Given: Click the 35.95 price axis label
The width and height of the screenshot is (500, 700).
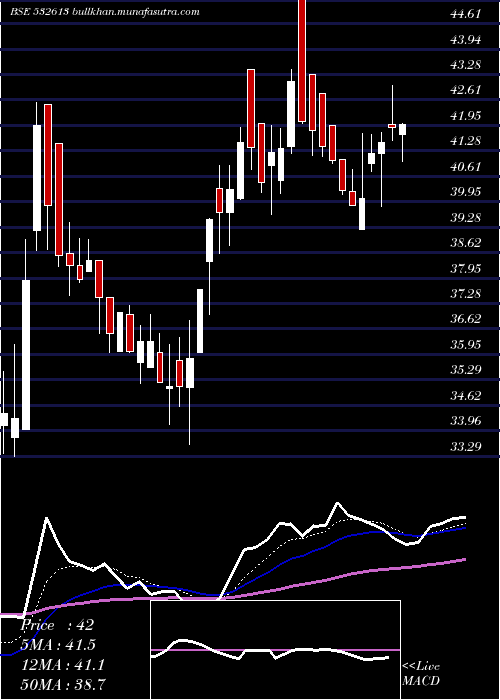Looking at the screenshot, I should (x=466, y=344).
